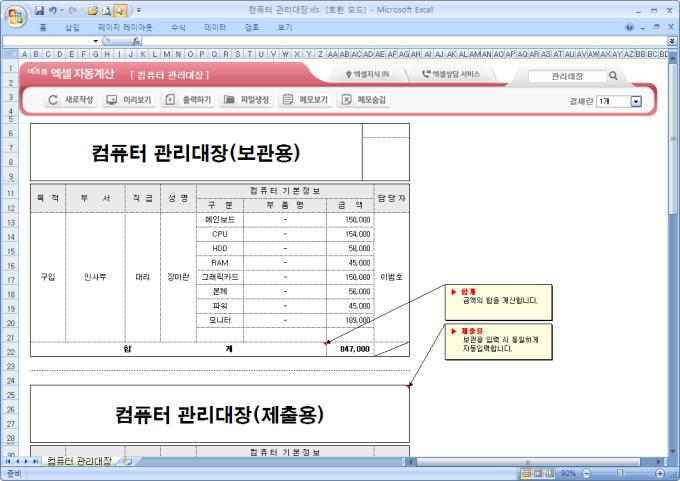Click the 새로작성 button
The width and height of the screenshot is (680, 481).
coord(71,100)
